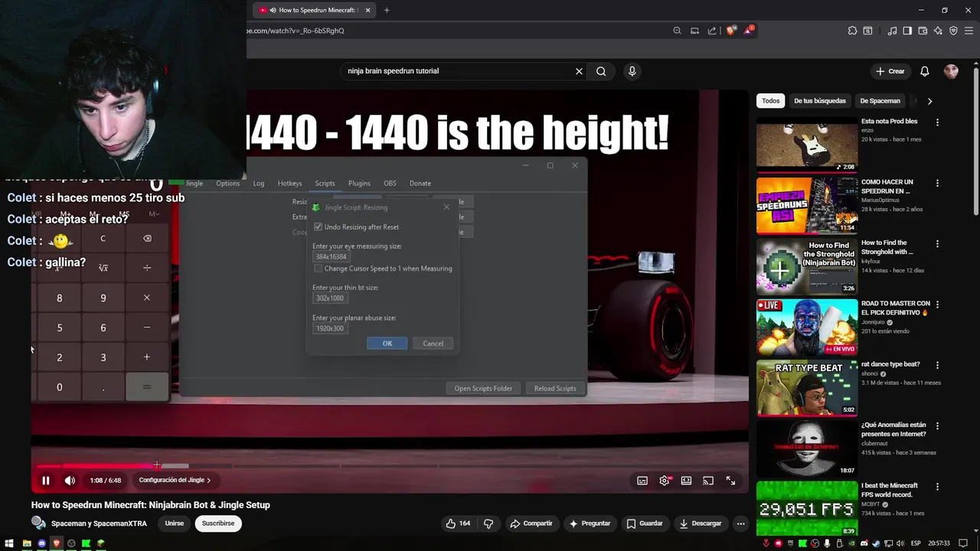Open File Explorer from the taskbar

27,543
